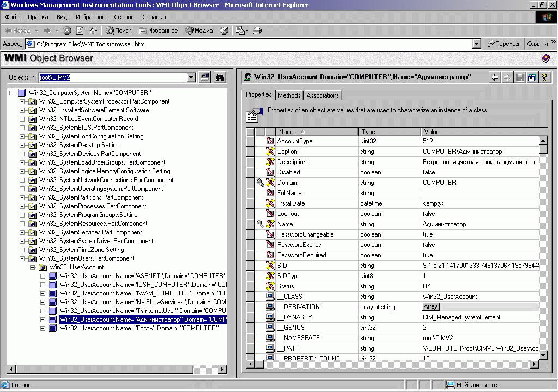This screenshot has width=558, height=392.
Task: Click the Array button for __DERIVATION
Action: pos(430,306)
